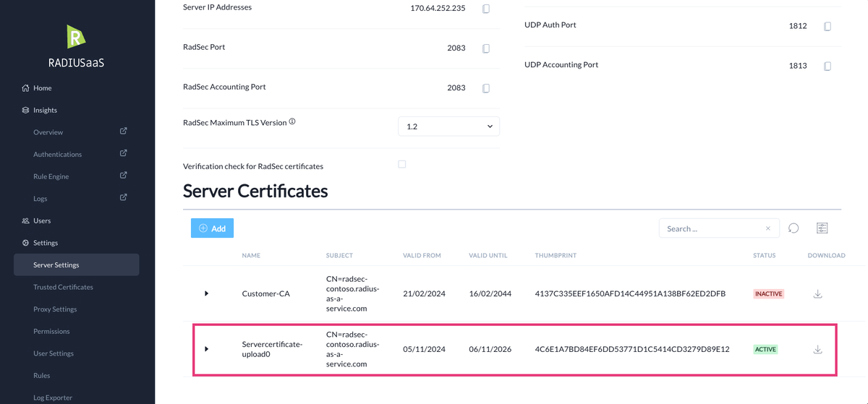
Task: Copy the UDP Auth Port value
Action: pos(827,26)
